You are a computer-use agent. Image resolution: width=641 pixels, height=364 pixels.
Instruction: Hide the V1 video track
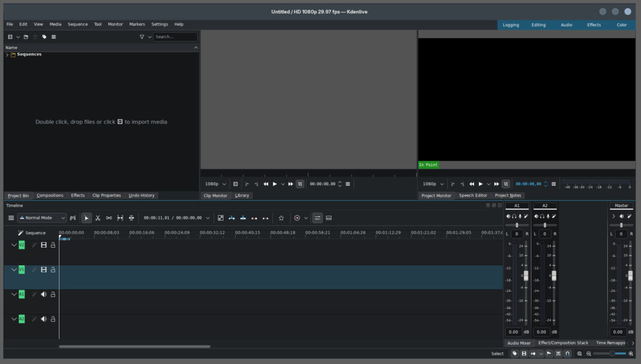(x=44, y=270)
